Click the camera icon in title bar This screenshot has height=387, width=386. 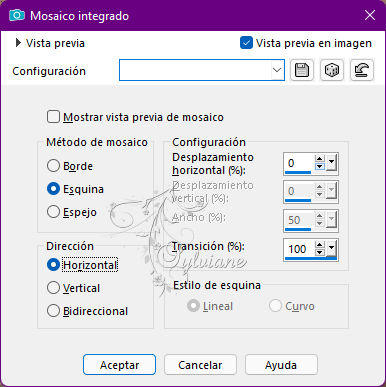[17, 15]
